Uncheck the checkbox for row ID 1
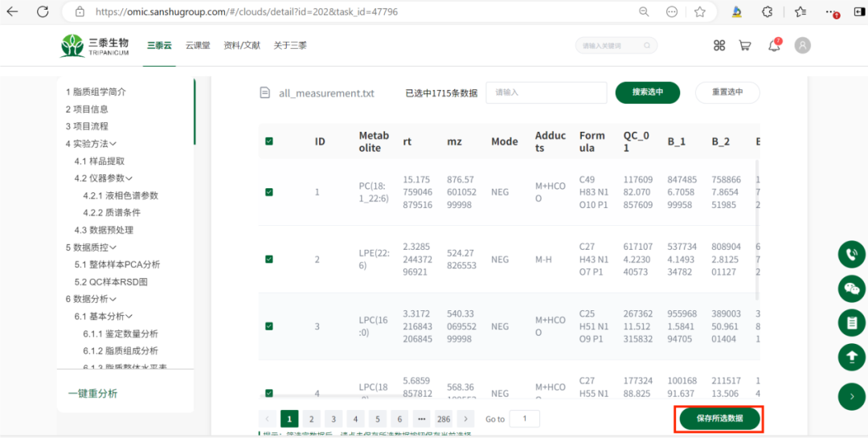 pos(269,192)
